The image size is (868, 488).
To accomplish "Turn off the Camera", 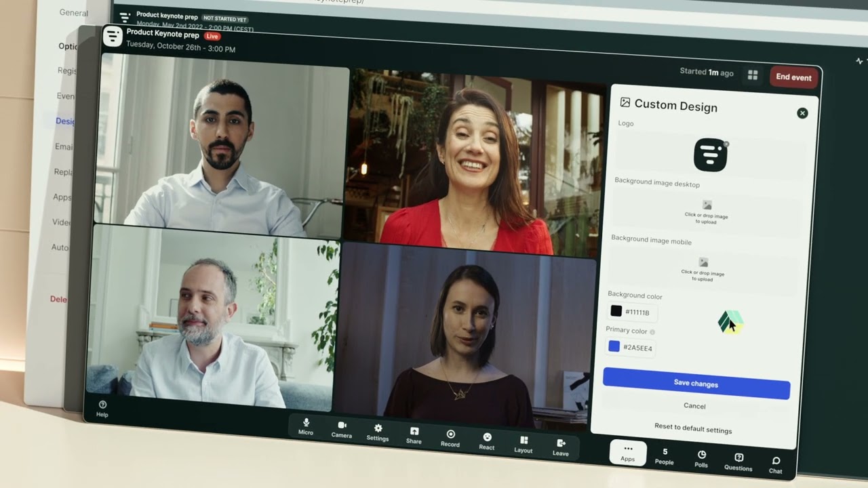I will tap(342, 429).
